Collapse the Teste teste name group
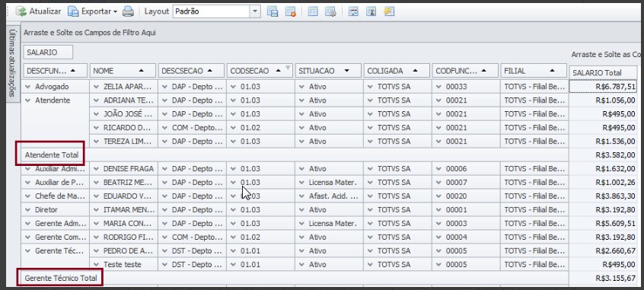The width and height of the screenshot is (644, 290). (x=96, y=265)
